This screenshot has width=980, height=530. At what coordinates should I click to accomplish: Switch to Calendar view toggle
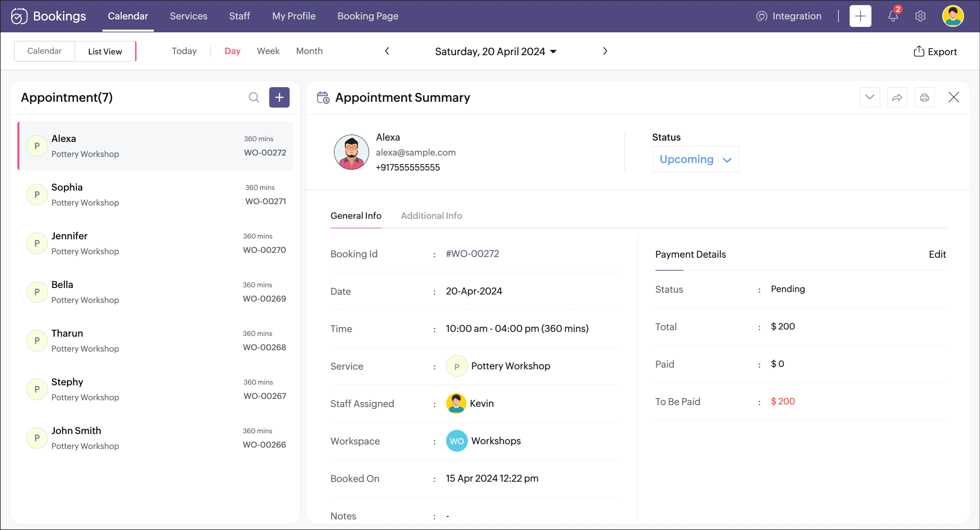(x=45, y=51)
